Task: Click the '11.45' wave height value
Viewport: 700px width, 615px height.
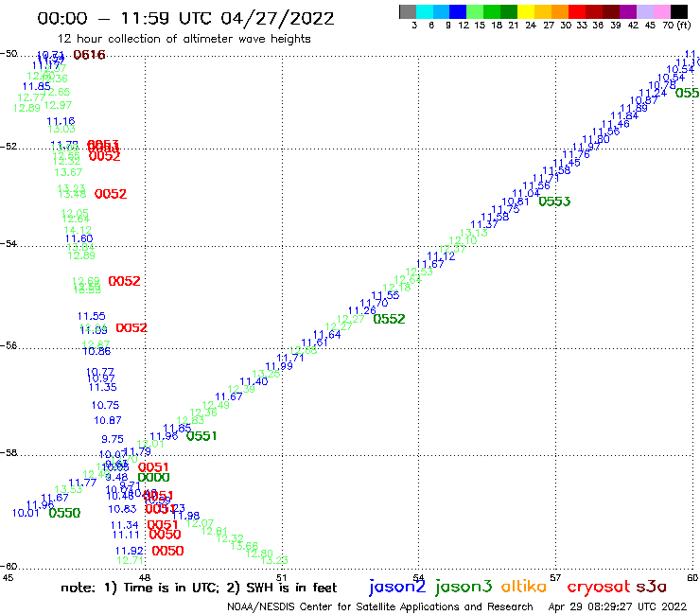Action: point(567,163)
